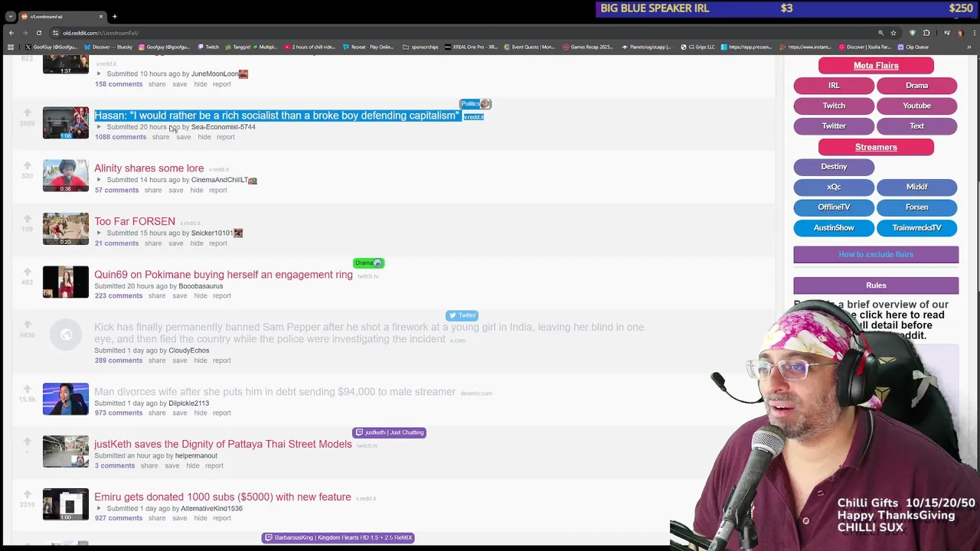The width and height of the screenshot is (980, 551).
Task: Open How to exclude flairs link
Action: 876,254
